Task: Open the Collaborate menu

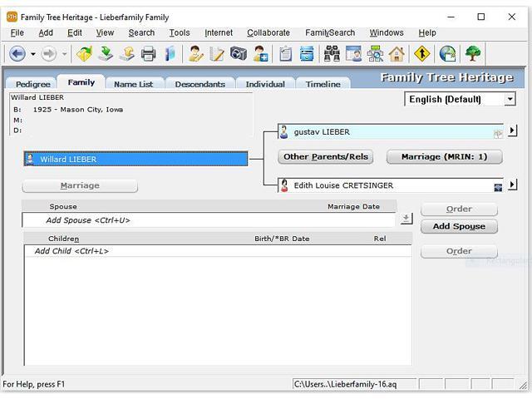Action: [268, 32]
